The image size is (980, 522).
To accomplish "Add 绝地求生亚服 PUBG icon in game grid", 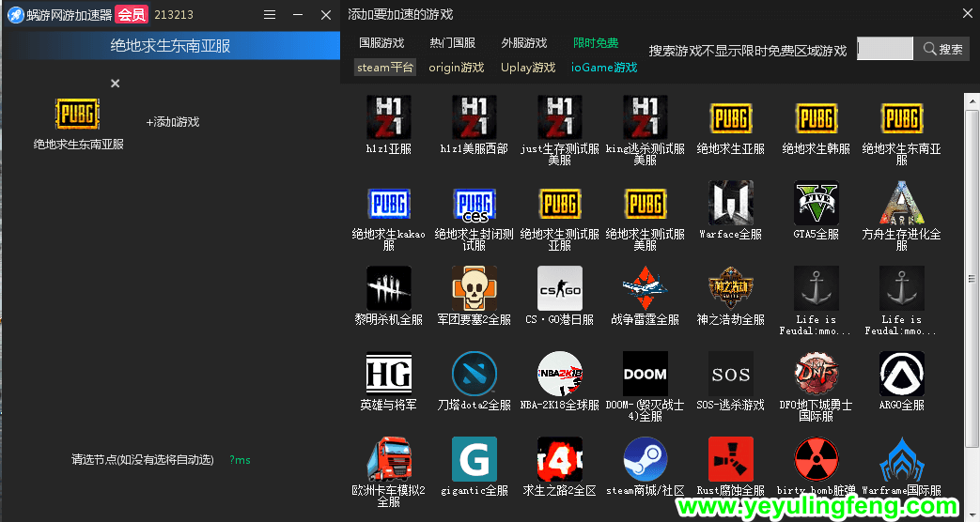I will pyautogui.click(x=731, y=116).
